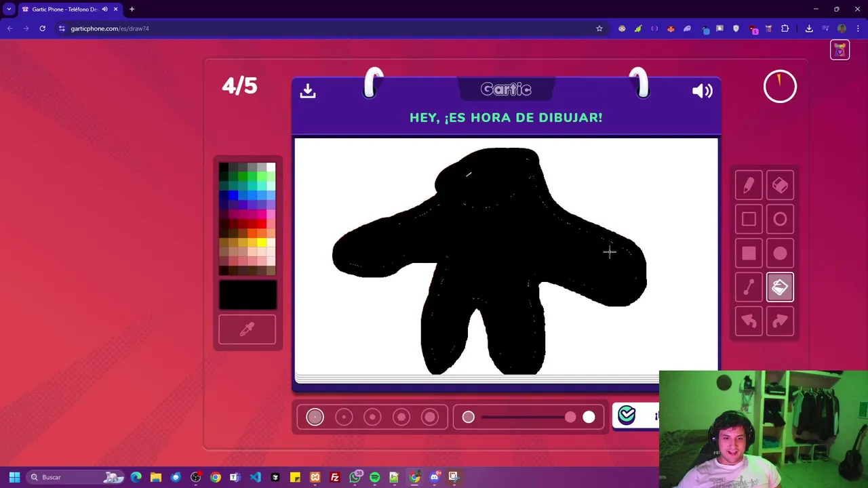Open Snipping Tool from the taskbar
The height and width of the screenshot is (488, 868).
click(x=454, y=477)
